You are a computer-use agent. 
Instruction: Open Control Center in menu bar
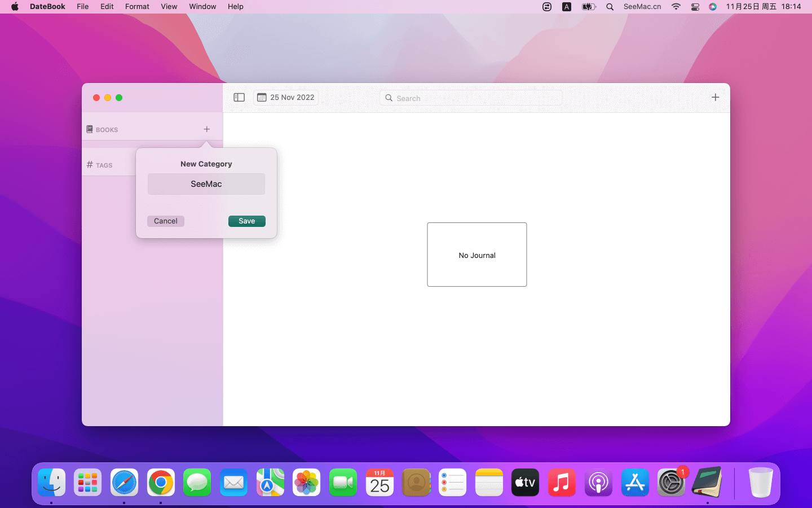pos(695,7)
